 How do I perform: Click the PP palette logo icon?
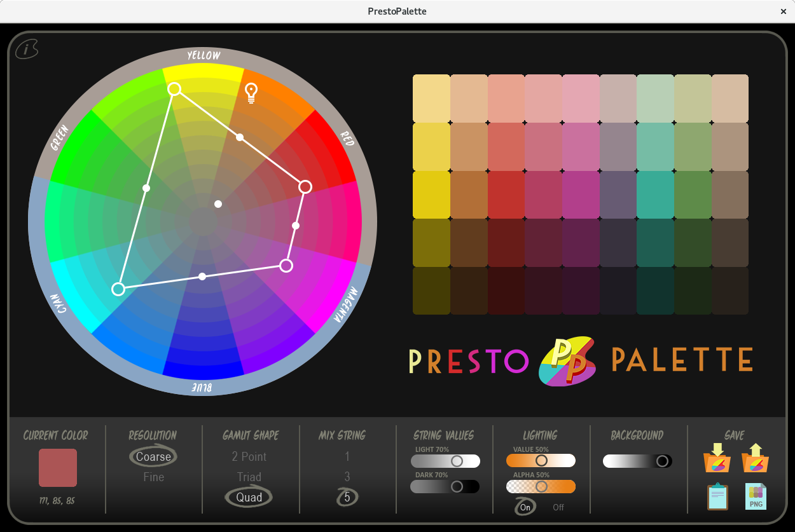point(567,360)
